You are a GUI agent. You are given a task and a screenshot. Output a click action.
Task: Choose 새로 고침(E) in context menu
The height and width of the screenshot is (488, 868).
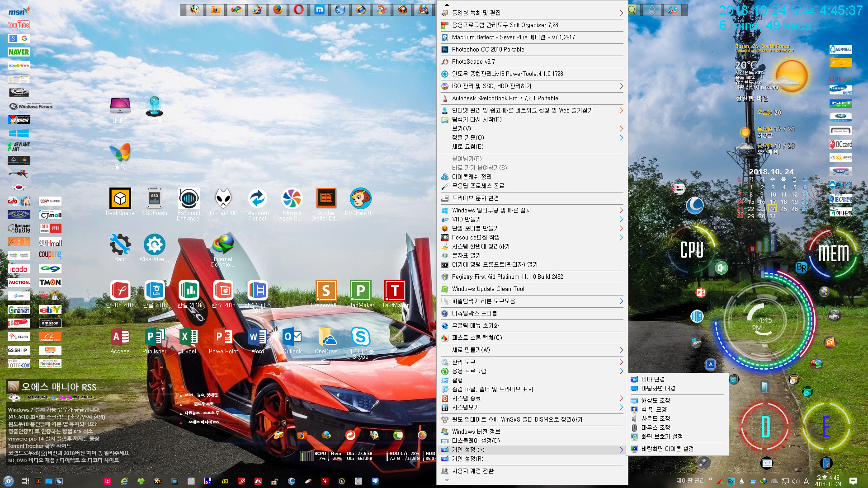click(532, 147)
